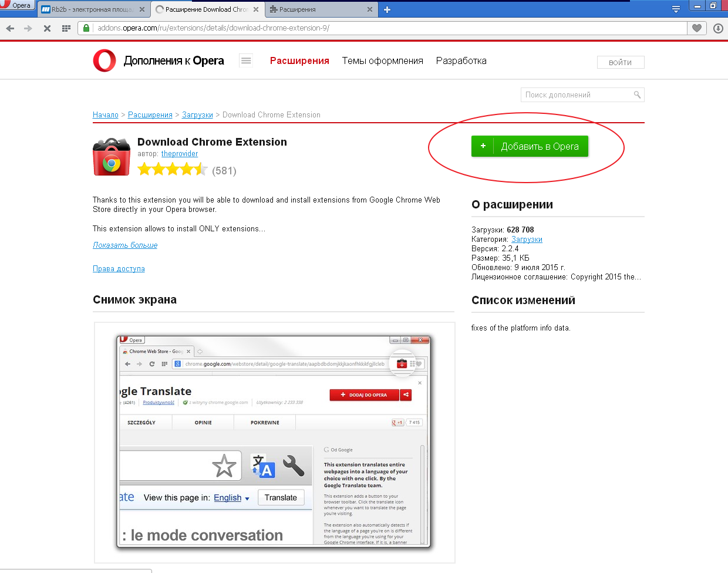Click the Войти login button
This screenshot has width=728, height=573.
click(620, 62)
